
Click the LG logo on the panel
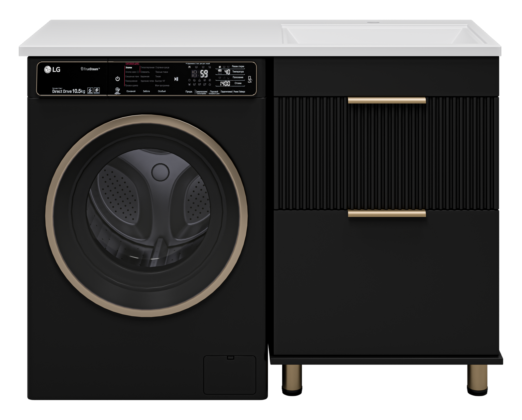(x=53, y=69)
